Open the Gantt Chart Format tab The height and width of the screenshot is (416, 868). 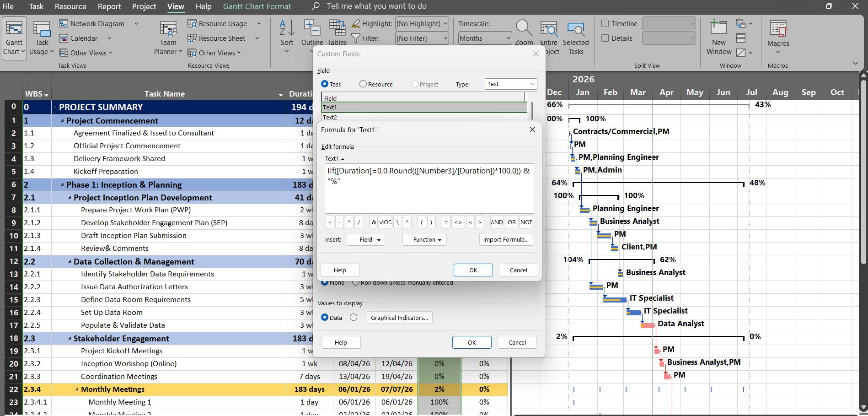(257, 6)
